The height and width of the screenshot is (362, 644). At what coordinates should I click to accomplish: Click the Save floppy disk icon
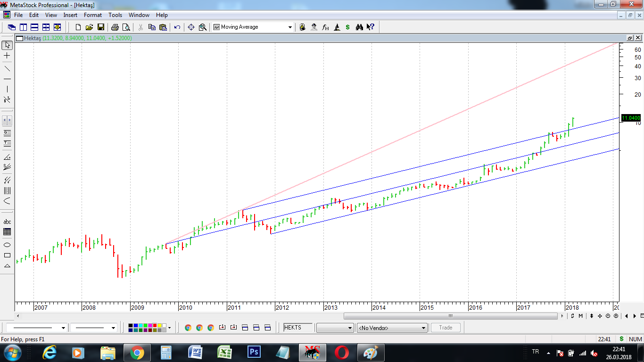(x=100, y=27)
